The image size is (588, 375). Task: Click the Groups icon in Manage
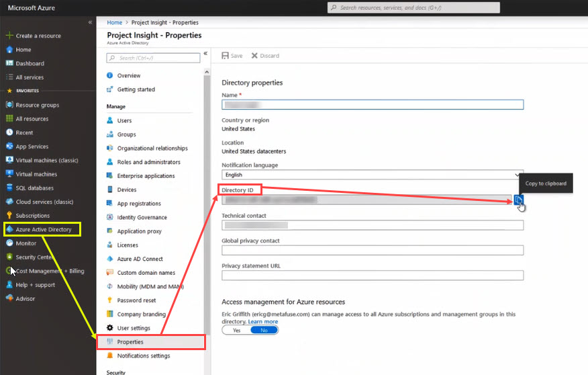pyautogui.click(x=109, y=134)
